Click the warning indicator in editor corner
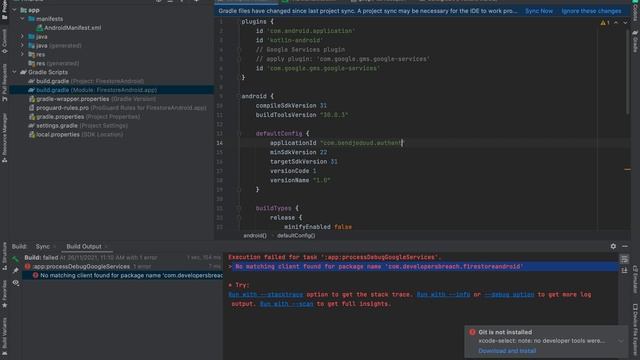The height and width of the screenshot is (360, 640). (x=605, y=23)
